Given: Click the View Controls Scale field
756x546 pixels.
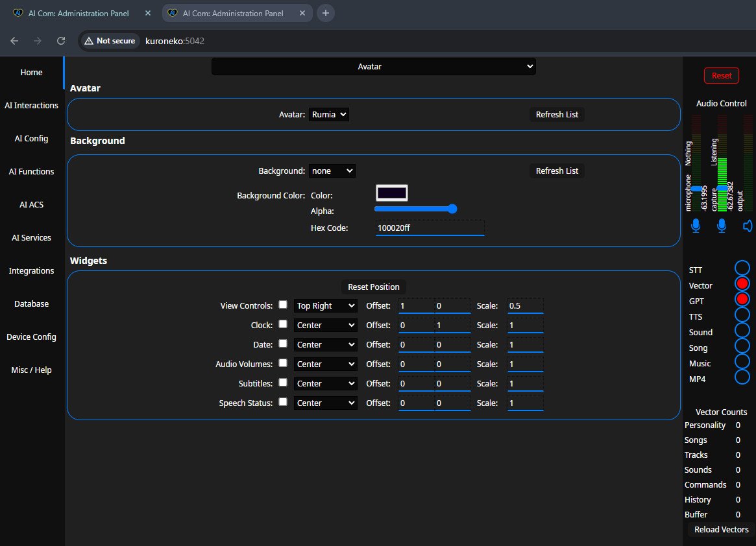Looking at the screenshot, I should click(x=525, y=305).
